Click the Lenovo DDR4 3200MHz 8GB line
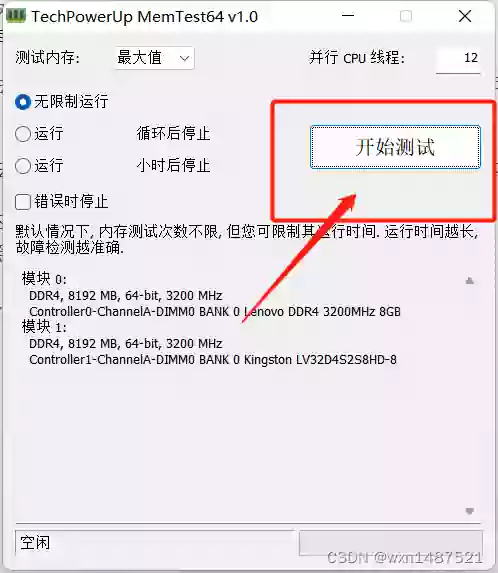 click(215, 311)
